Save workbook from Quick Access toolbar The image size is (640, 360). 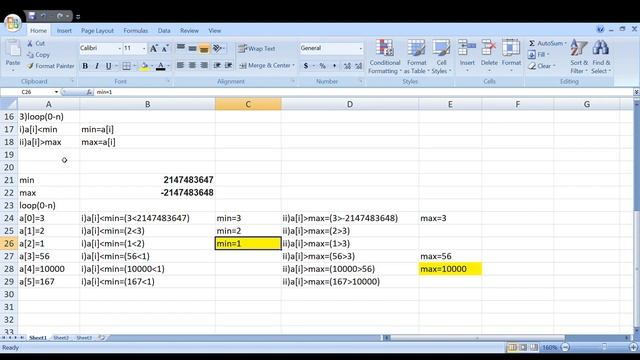(32, 16)
